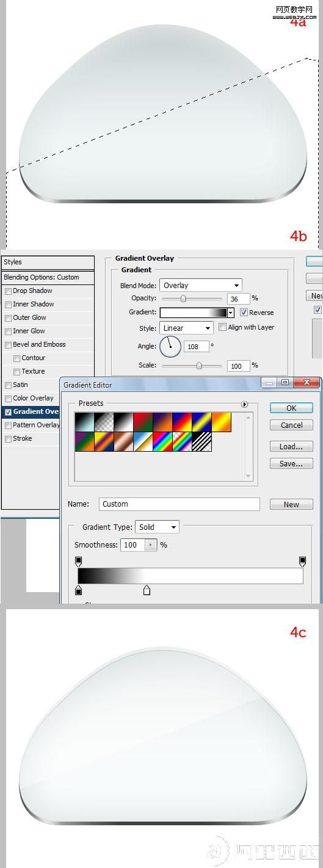Enable the Drop Shadow style checkbox
This screenshot has height=868, width=323.
(8, 291)
